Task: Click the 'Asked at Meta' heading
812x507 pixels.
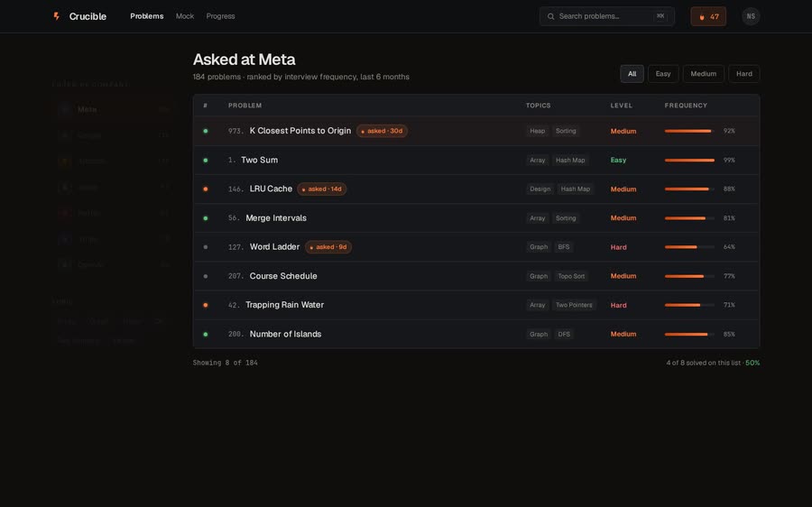Action: (244, 60)
